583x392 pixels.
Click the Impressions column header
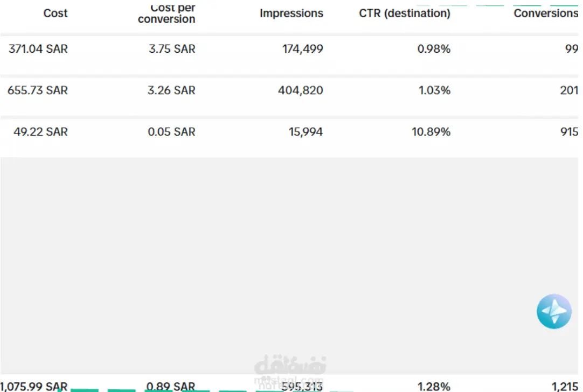tap(291, 13)
